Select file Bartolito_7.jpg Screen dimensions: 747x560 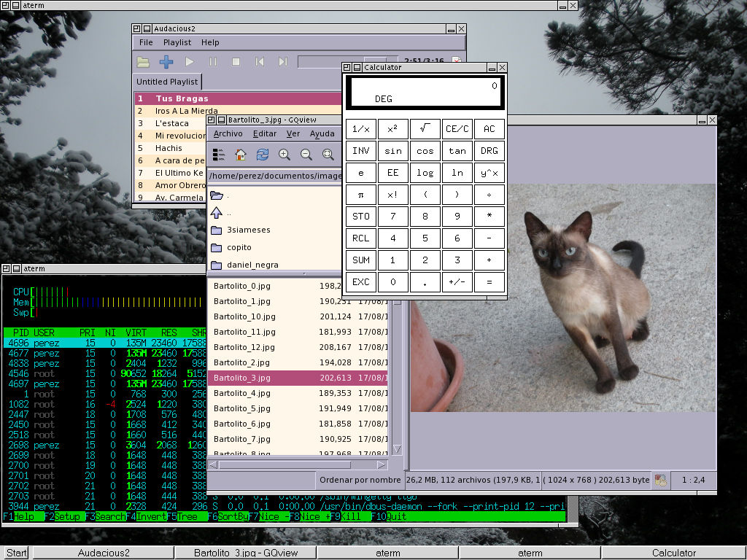click(298, 439)
